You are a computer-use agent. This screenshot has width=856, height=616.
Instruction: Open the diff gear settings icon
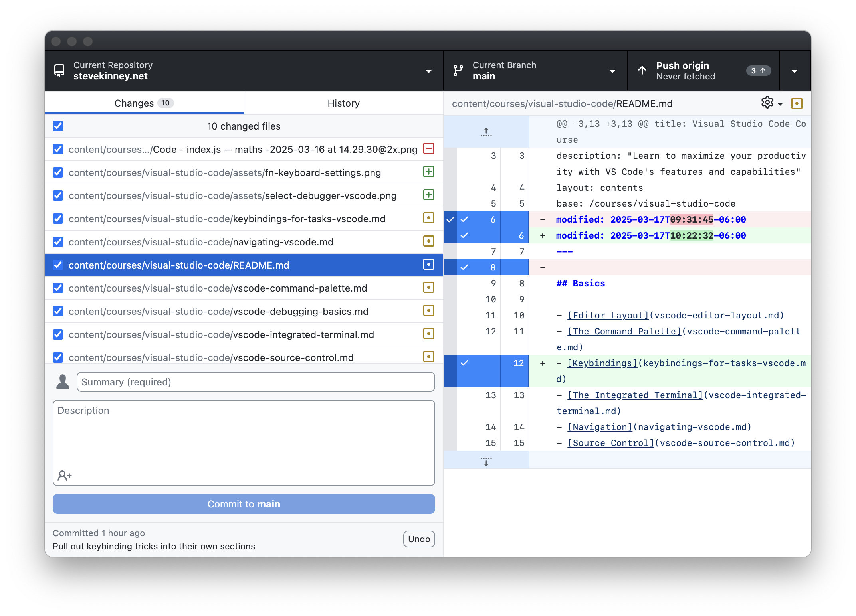click(767, 103)
